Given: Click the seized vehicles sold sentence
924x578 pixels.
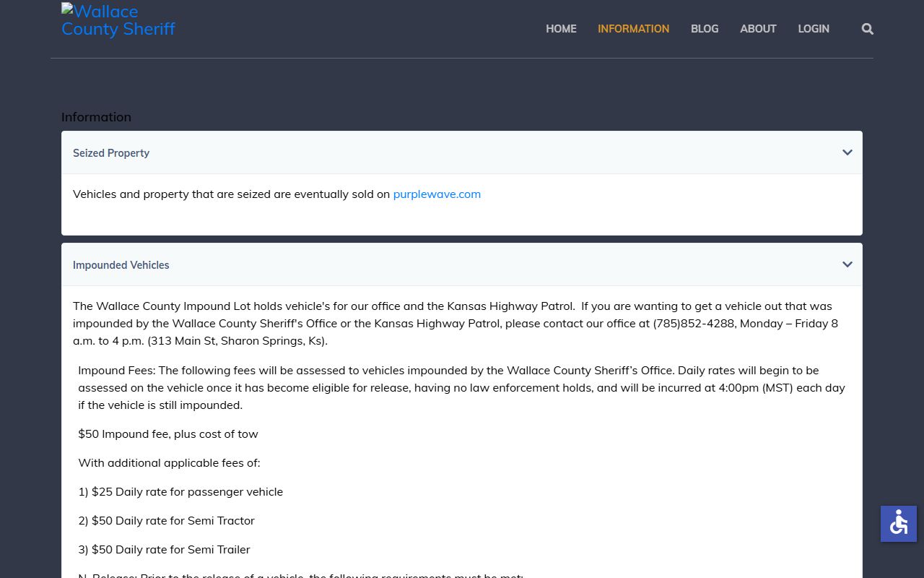Looking at the screenshot, I should tap(276, 194).
